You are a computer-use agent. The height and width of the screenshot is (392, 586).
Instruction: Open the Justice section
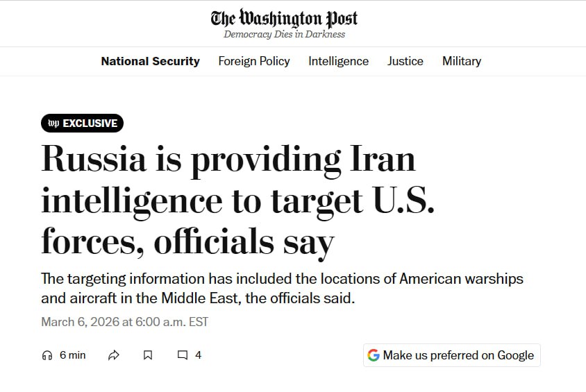[405, 61]
